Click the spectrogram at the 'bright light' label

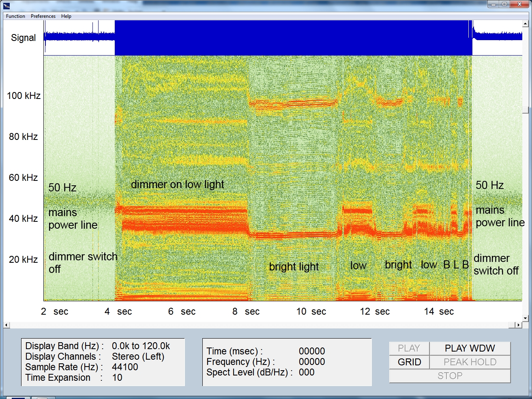click(294, 266)
